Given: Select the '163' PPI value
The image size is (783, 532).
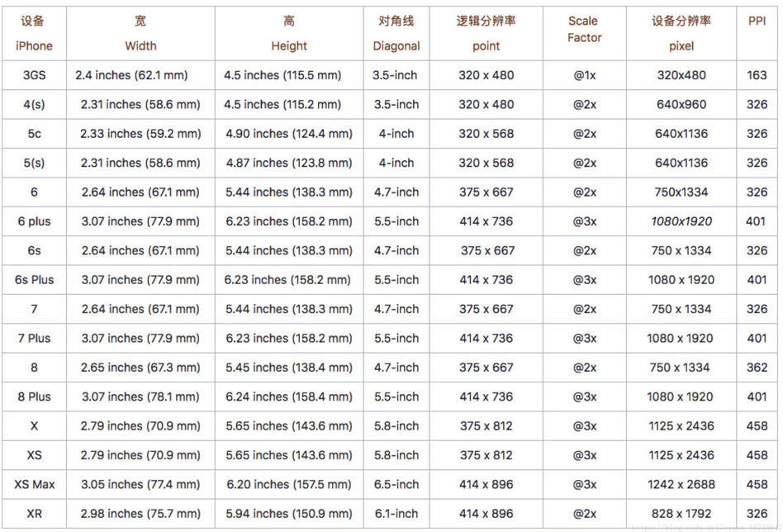Looking at the screenshot, I should [757, 75].
